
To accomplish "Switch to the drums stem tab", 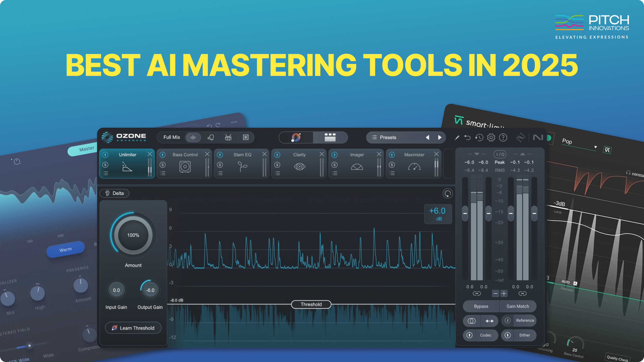I will pyautogui.click(x=228, y=137).
